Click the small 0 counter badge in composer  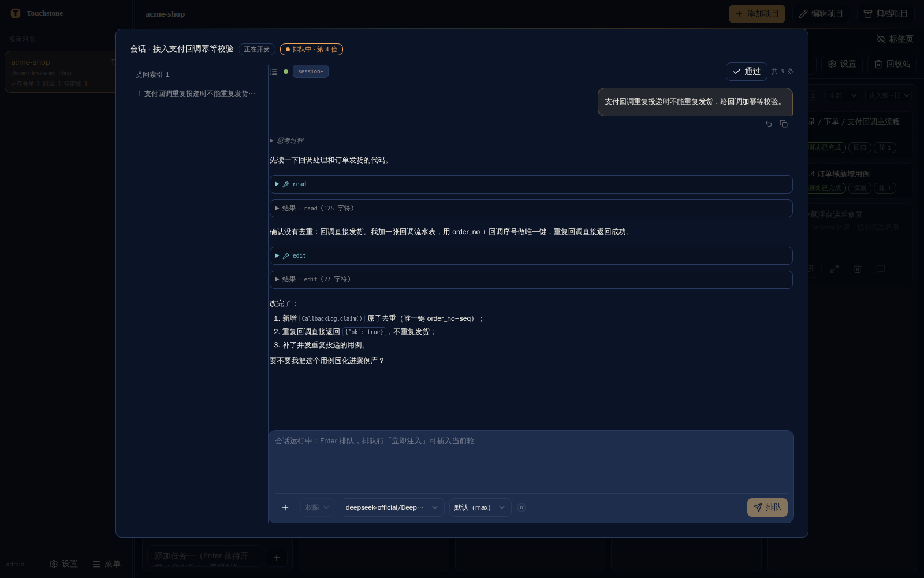click(x=521, y=507)
